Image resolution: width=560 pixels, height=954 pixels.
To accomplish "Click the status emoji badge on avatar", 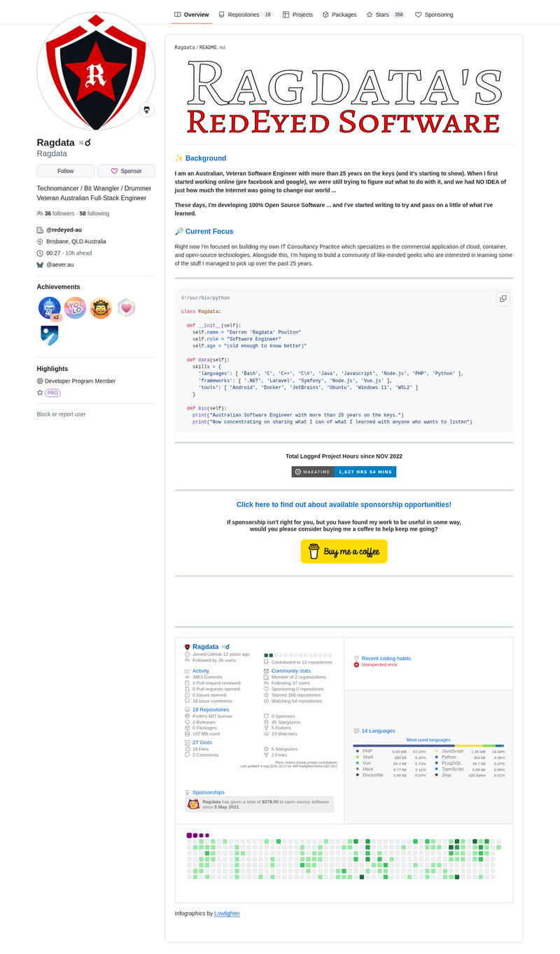I will pos(146,110).
